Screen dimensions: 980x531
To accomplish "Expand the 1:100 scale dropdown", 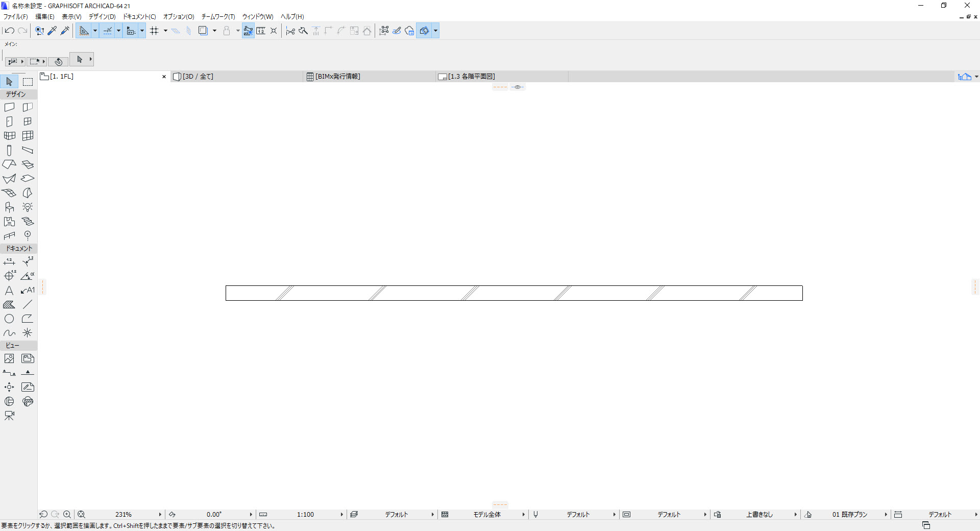I will point(306,514).
